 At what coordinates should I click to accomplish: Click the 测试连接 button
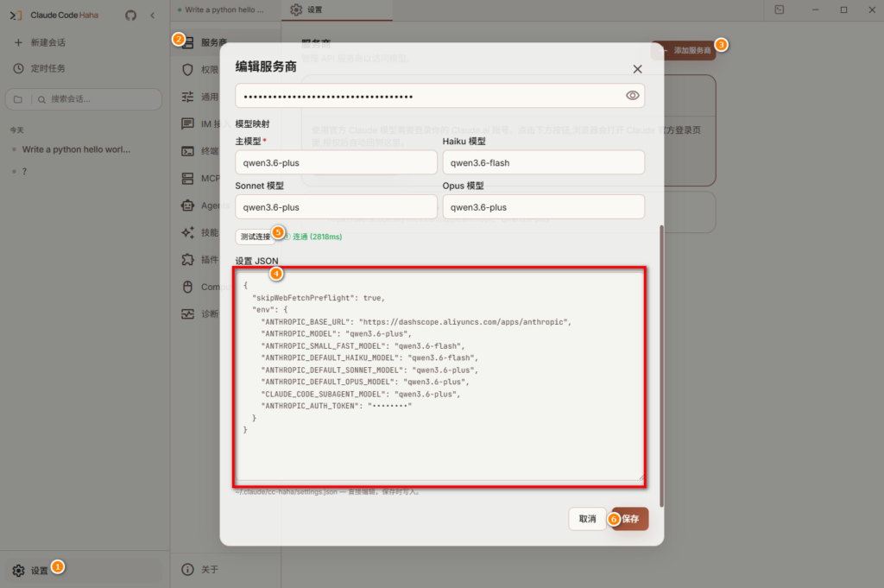tap(255, 237)
